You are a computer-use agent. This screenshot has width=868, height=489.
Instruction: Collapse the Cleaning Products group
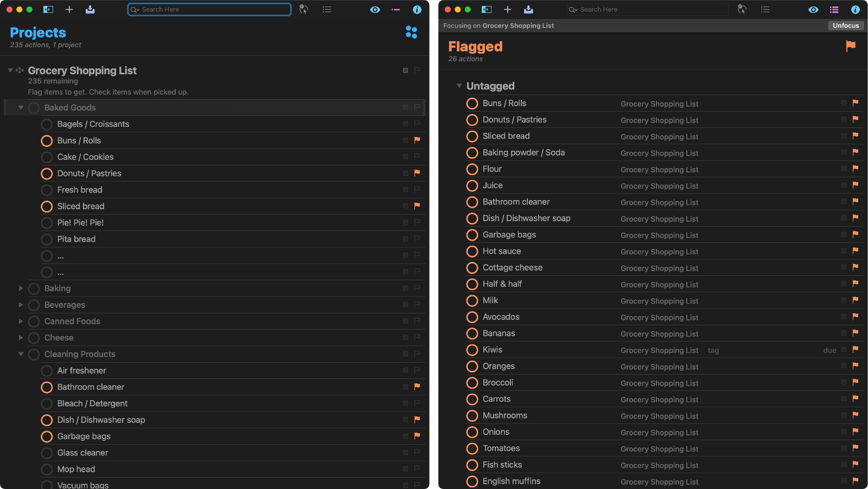21,354
